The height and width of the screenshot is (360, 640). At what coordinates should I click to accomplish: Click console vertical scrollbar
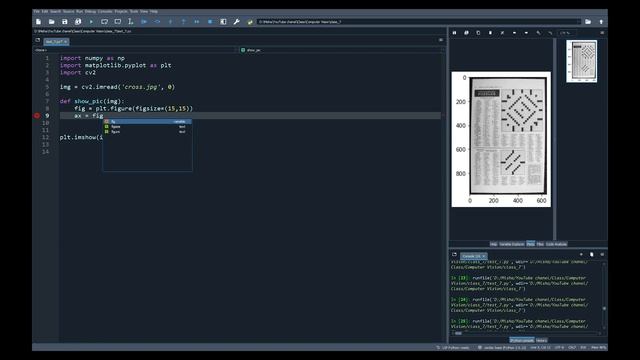point(604,296)
